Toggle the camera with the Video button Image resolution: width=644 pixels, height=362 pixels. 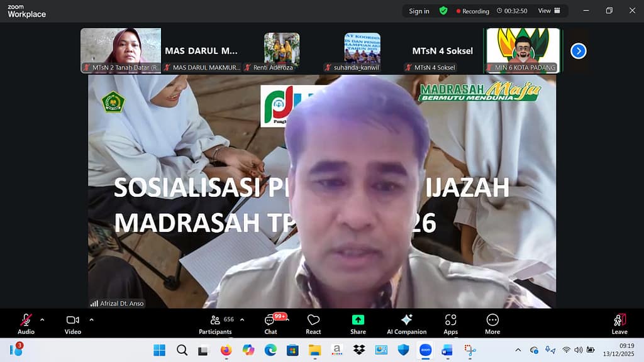[72, 322]
